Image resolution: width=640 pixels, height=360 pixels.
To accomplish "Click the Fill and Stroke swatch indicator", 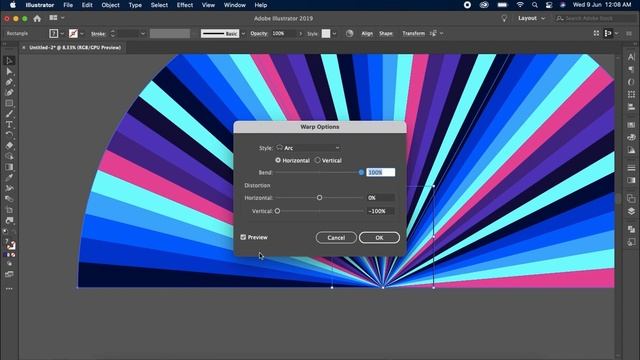I will coord(9,244).
